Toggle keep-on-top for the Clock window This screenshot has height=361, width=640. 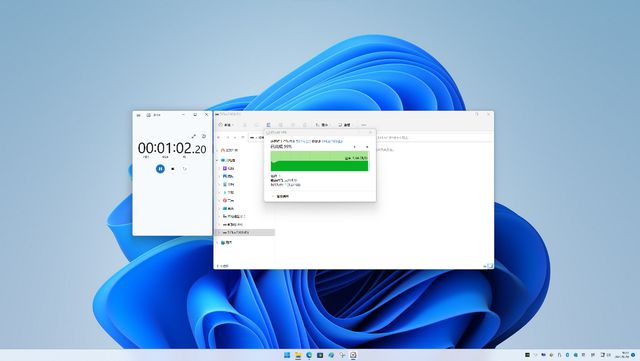(x=204, y=136)
